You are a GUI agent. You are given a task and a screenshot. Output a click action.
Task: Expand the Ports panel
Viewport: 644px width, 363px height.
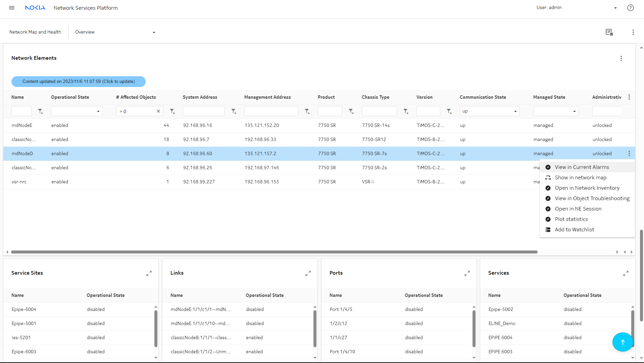[467, 273]
